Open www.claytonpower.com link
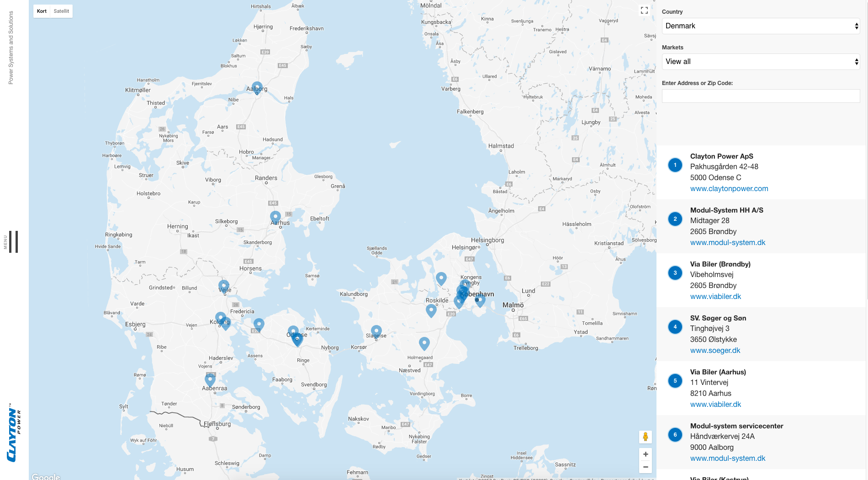Image resolution: width=868 pixels, height=480 pixels. coord(729,188)
